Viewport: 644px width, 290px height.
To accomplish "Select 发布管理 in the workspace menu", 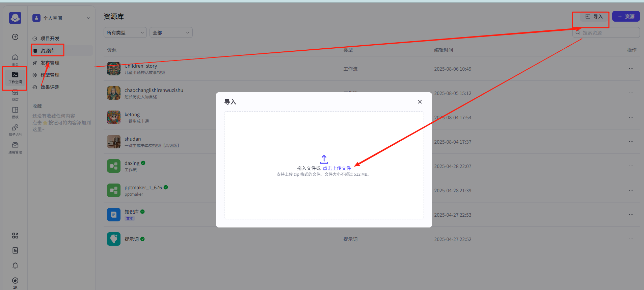I will pos(50,63).
